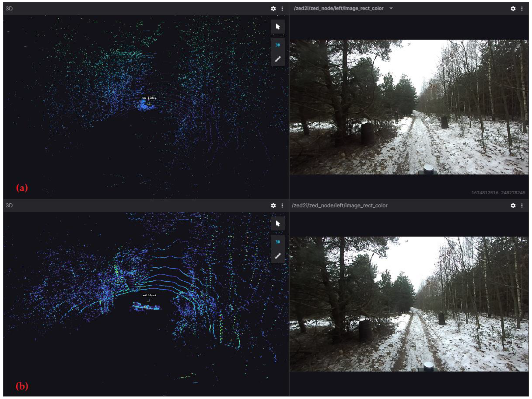
Task: Open three-dot menu of bottom image panel
Action: (522, 206)
